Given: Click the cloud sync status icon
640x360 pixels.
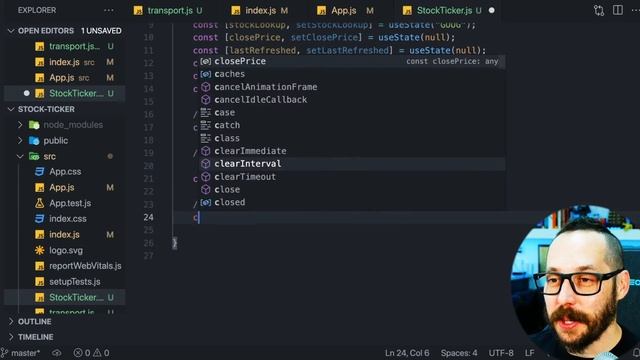Looking at the screenshot, I should 57,353.
